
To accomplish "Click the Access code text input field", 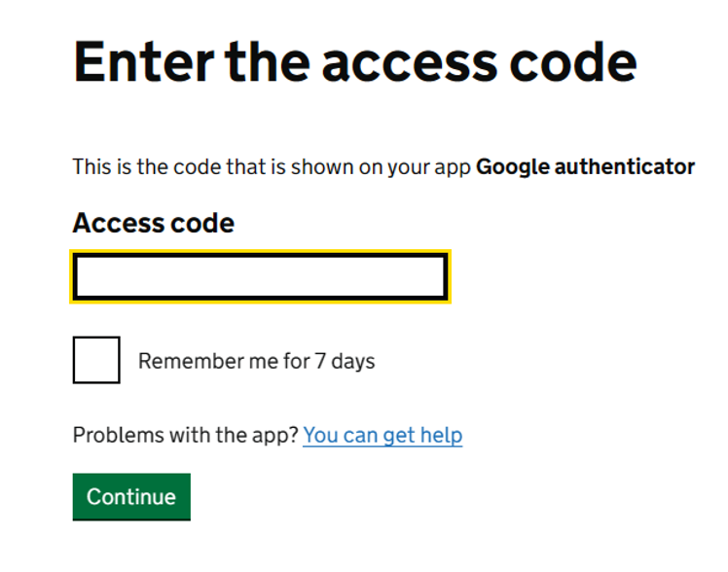I will pyautogui.click(x=260, y=277).
